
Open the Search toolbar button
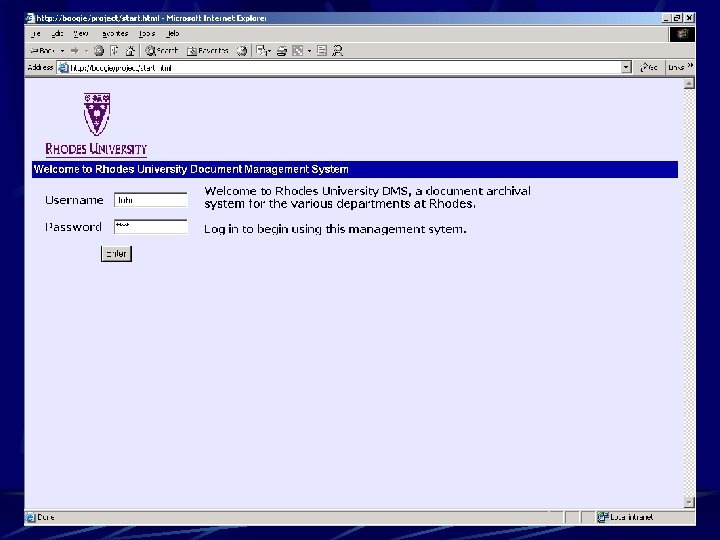point(161,51)
